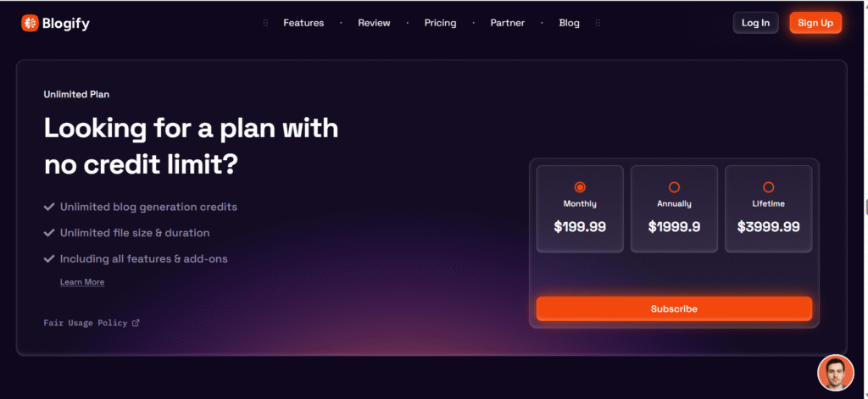Screen dimensions: 868x399
Task: Click the checkmark beside Including all features & add-ons
Action: (x=49, y=258)
